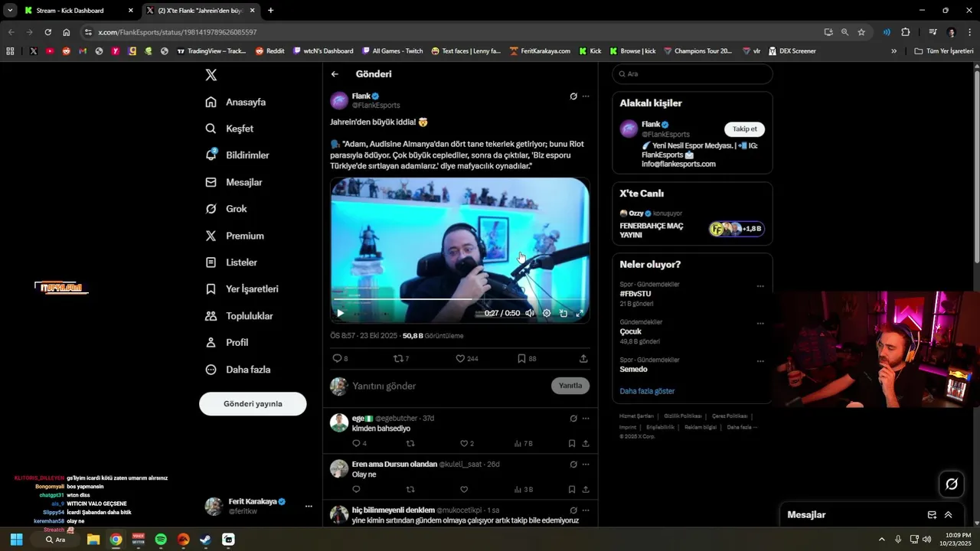This screenshot has width=980, height=551.
Task: Open more options on hiç bilinmeyenli denklem reply
Action: pos(586,510)
